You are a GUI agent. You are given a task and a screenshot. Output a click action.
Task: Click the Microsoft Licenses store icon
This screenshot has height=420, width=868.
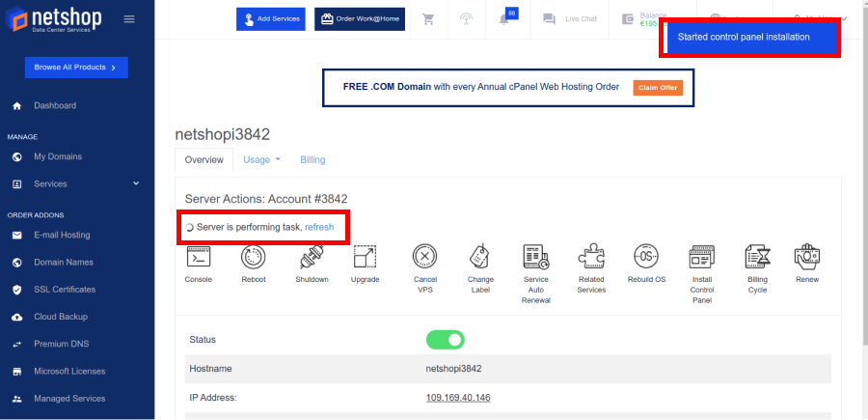click(16, 371)
